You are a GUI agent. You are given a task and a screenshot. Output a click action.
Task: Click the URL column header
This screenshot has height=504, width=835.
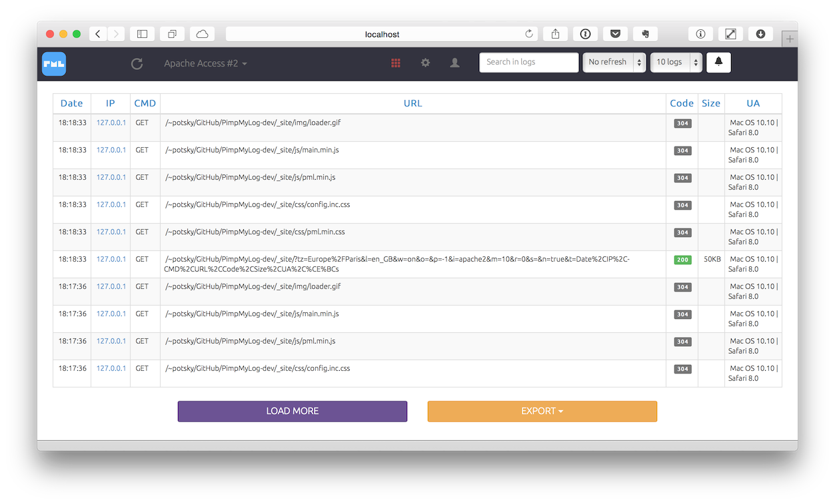413,103
